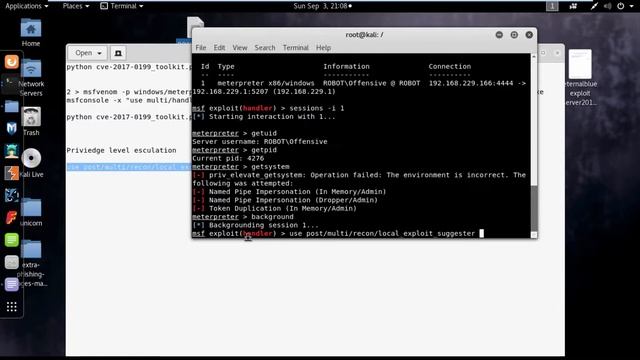The image size is (640, 360).
Task: Launch Armitage from the dock
Action: (11, 151)
